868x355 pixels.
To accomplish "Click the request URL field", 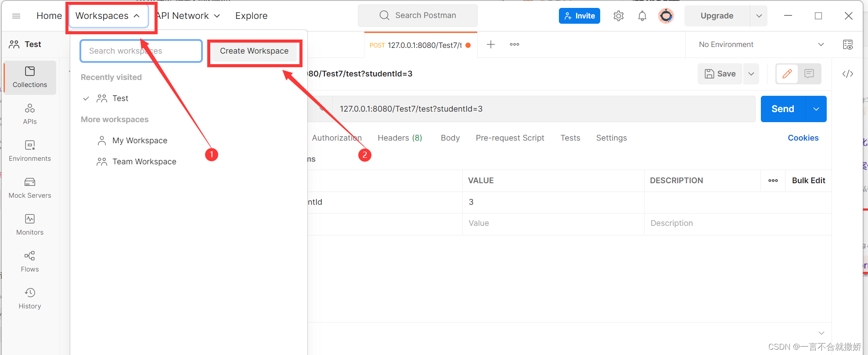I will (x=544, y=109).
